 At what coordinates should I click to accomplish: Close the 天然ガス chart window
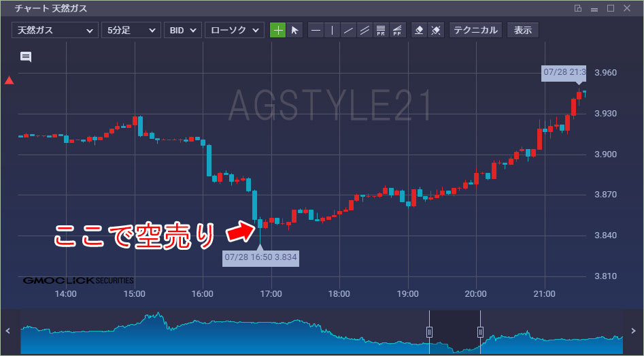pos(627,8)
